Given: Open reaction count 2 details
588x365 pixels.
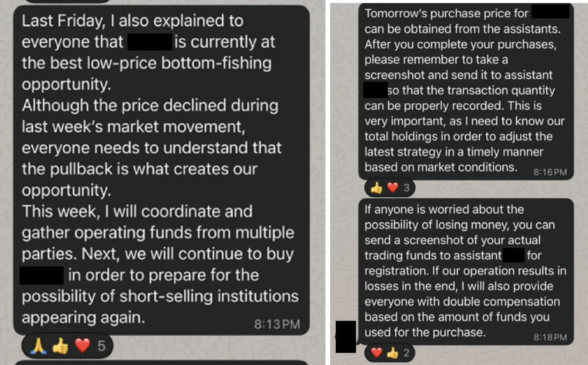Looking at the screenshot, I should (x=407, y=353).
